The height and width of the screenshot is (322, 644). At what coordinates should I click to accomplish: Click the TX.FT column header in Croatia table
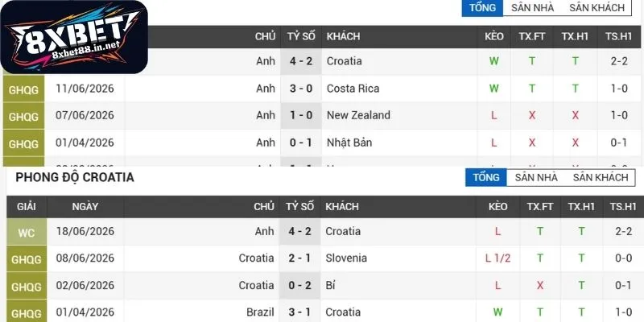coord(540,207)
